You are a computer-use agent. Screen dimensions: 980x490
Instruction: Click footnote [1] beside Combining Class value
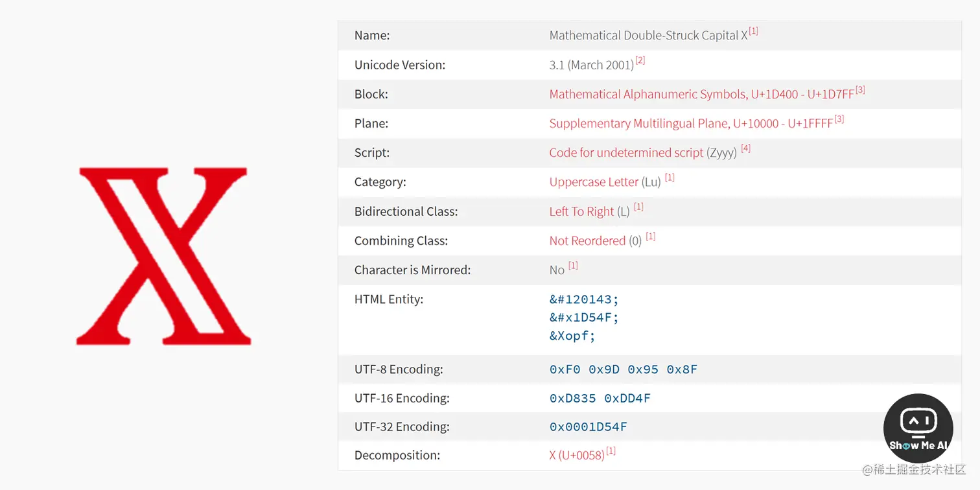point(651,236)
